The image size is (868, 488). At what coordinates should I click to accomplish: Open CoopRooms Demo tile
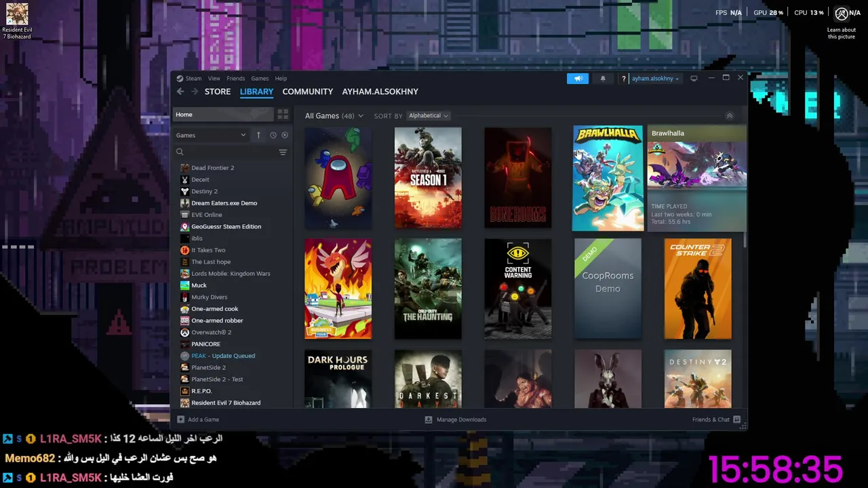coord(608,289)
